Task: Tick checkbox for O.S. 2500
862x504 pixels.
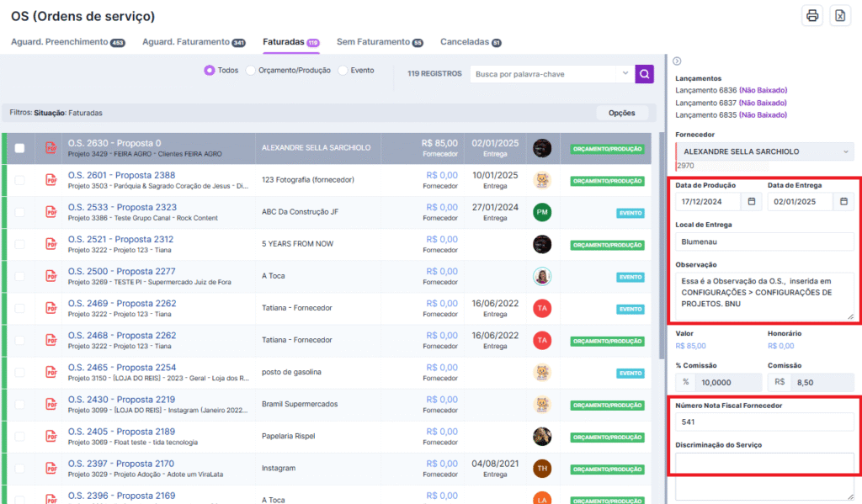Action: 19,276
